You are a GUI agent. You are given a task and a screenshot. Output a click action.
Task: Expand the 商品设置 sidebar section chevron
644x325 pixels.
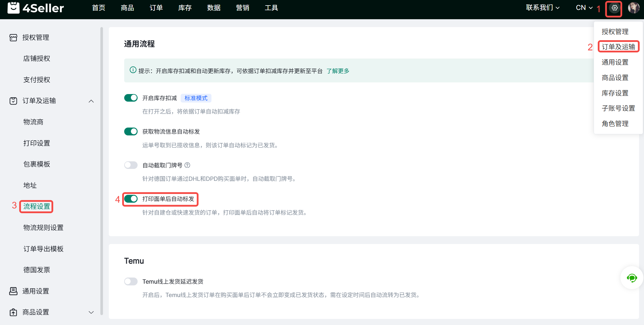click(91, 312)
